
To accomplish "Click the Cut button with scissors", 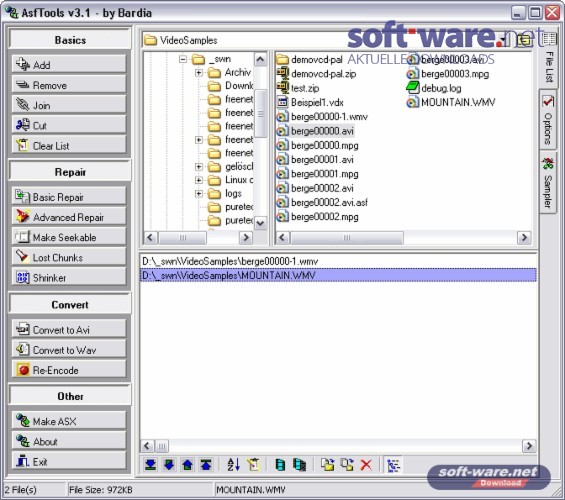I will click(69, 125).
